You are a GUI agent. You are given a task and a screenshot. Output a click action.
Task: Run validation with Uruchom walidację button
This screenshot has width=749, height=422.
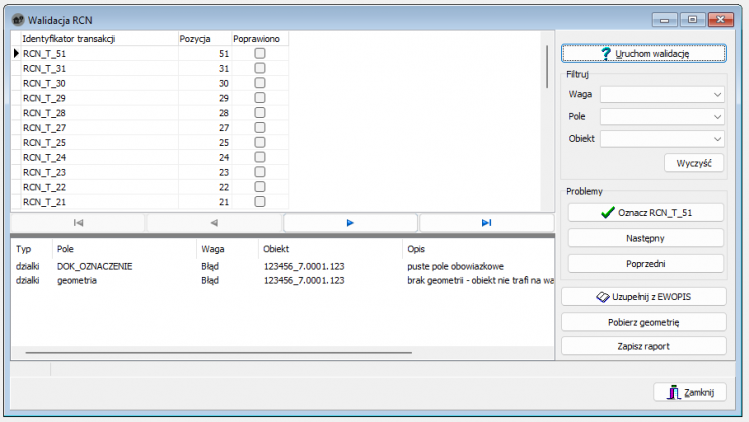643,54
